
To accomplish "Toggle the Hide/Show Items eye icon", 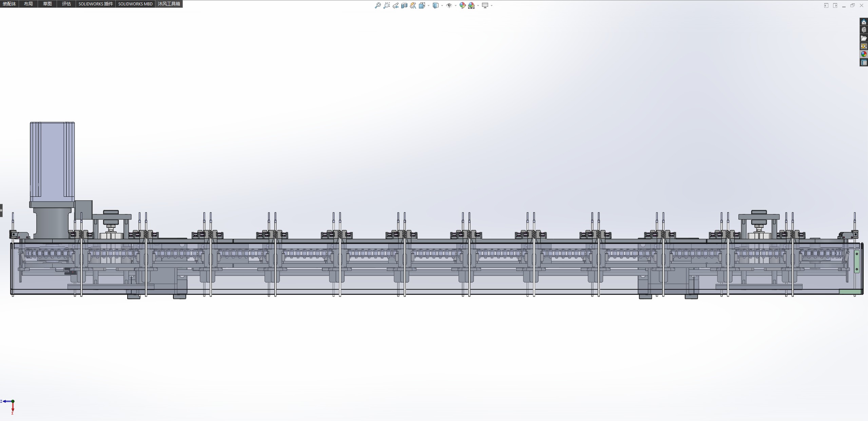I will click(x=449, y=5).
